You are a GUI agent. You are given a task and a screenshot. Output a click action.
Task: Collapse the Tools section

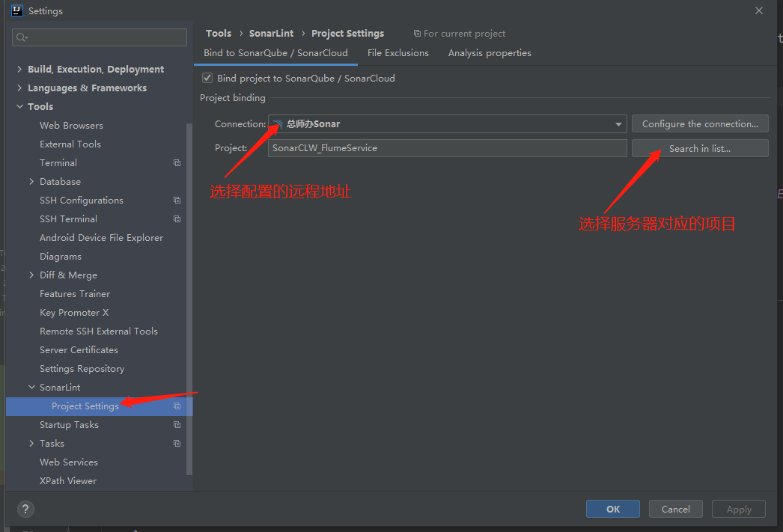19,106
